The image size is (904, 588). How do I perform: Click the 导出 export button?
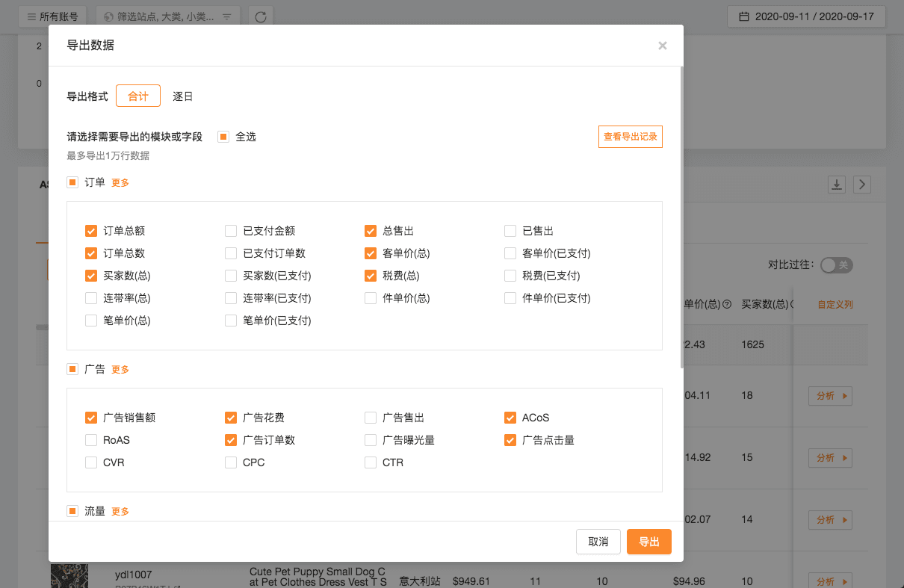click(648, 542)
